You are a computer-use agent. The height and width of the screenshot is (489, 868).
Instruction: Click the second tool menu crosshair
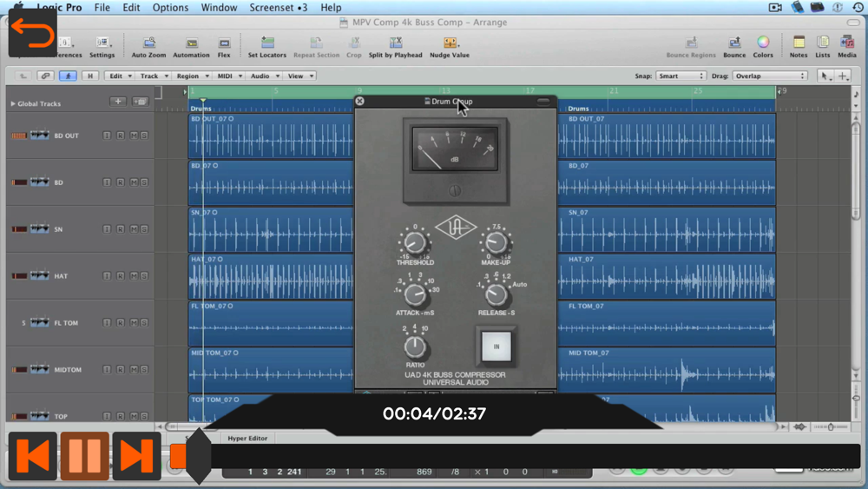(x=843, y=76)
